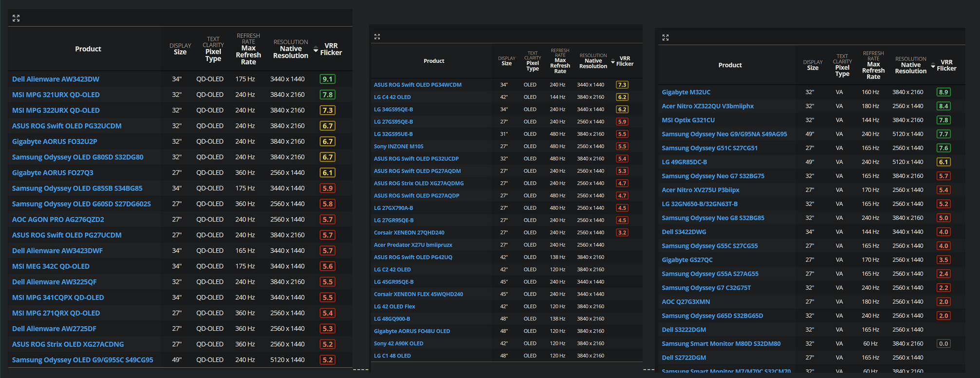Image resolution: width=980 pixels, height=378 pixels.
Task: Open Samsung Odyssey OLED G80SD S32DG80 link
Action: pos(77,157)
